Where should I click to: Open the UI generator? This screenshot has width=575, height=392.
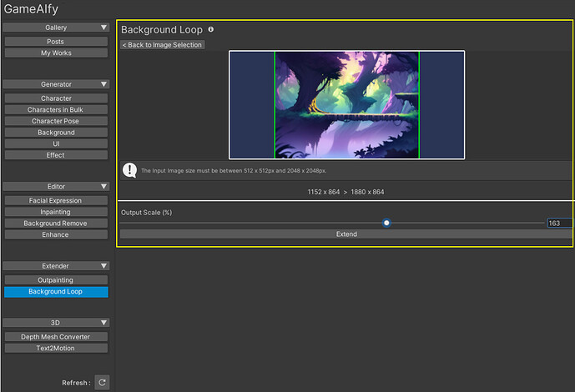coord(56,143)
